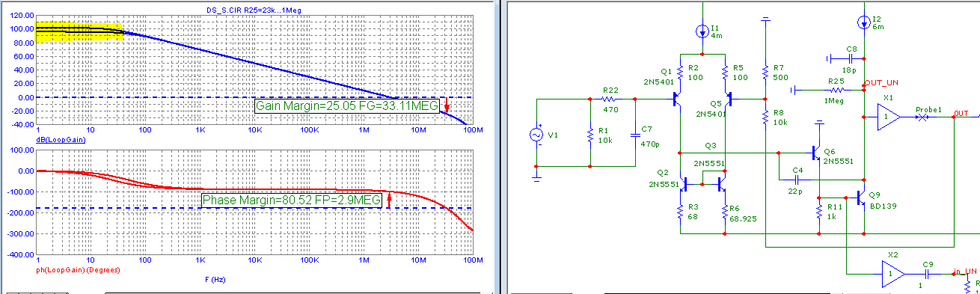Select transistor Q2 2N5551 symbol
This screenshot has height=294, width=980.
683,183
